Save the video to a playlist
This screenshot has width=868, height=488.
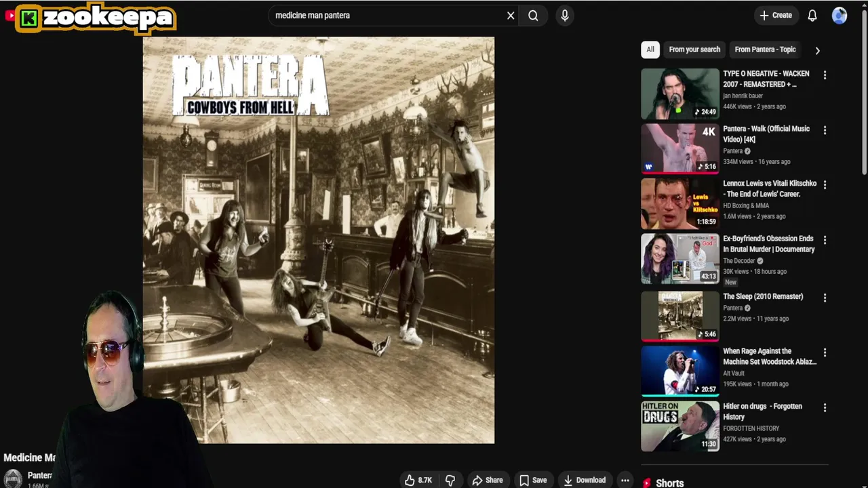pyautogui.click(x=533, y=480)
